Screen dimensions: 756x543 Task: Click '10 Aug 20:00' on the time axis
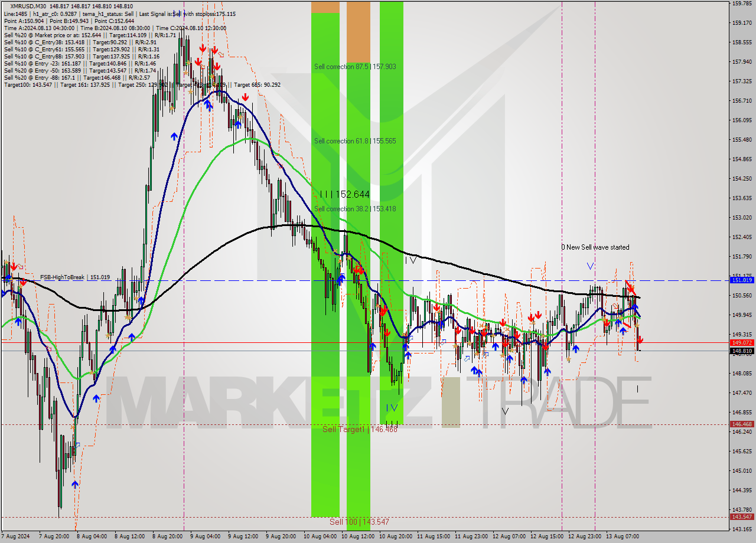(396, 537)
